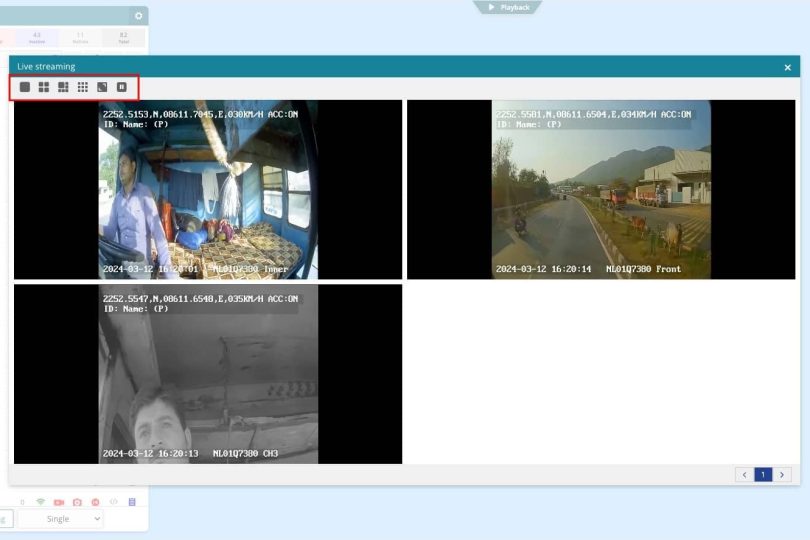Click the red video camera icon
The width and height of the screenshot is (810, 540).
click(59, 502)
